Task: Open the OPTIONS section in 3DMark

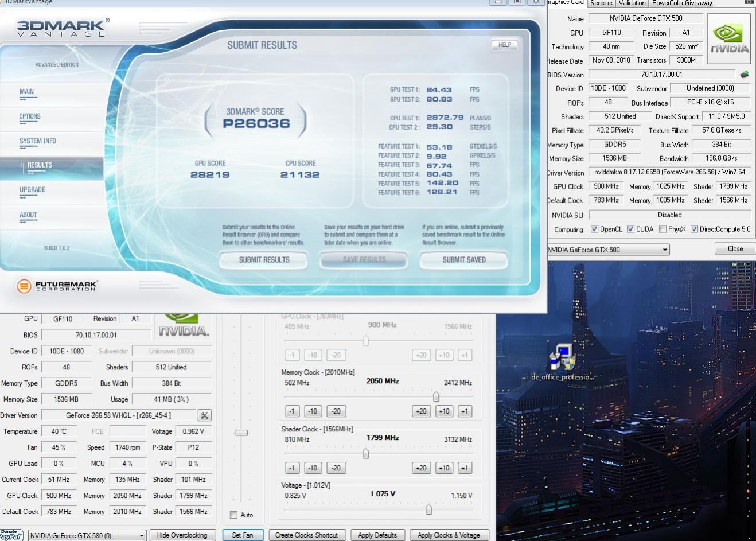Action: point(30,116)
